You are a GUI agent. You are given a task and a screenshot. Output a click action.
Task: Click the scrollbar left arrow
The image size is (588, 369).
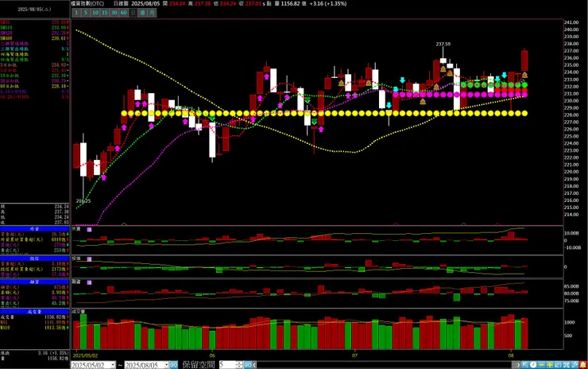click(x=254, y=365)
